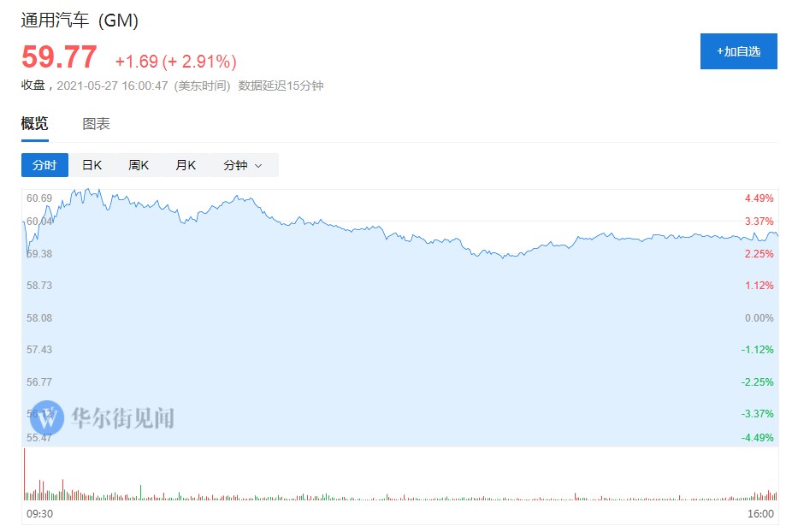This screenshot has height=532, width=792.
Task: Click the green -4.49% axis label
Action: click(x=757, y=438)
